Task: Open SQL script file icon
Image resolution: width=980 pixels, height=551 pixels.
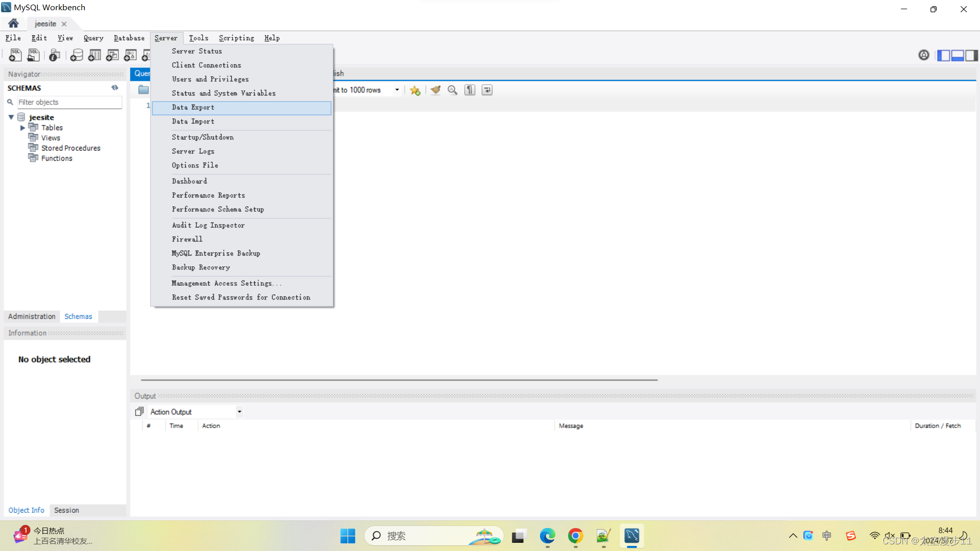Action: [34, 55]
